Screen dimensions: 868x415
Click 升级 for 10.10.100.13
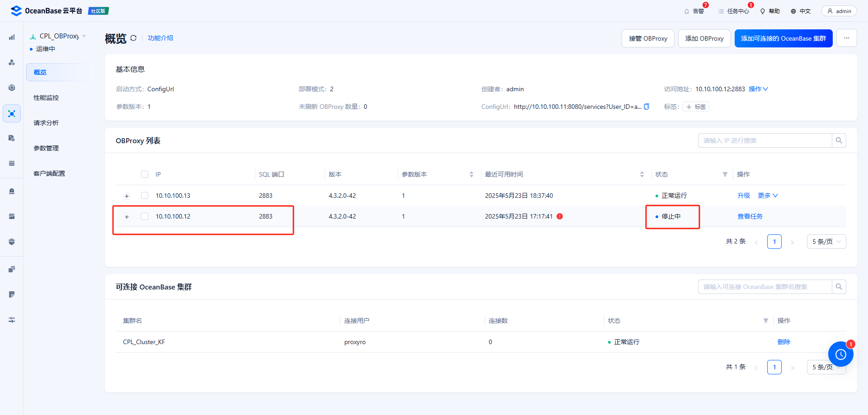[x=744, y=196]
